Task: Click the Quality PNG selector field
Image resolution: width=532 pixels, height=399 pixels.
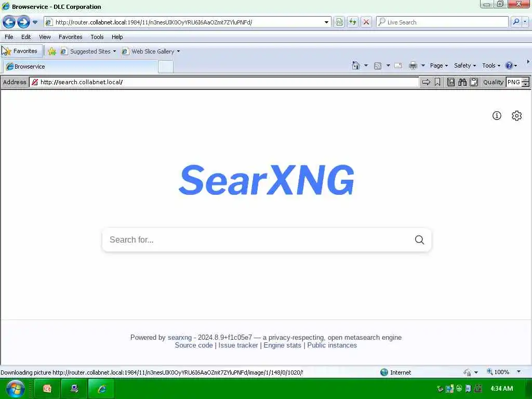Action: pos(517,82)
